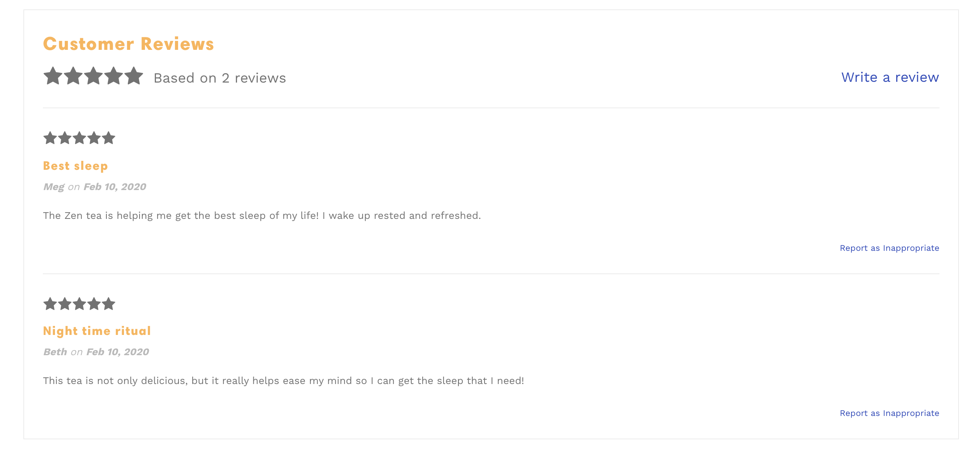Click fifth star of Meg's review rating

(108, 138)
